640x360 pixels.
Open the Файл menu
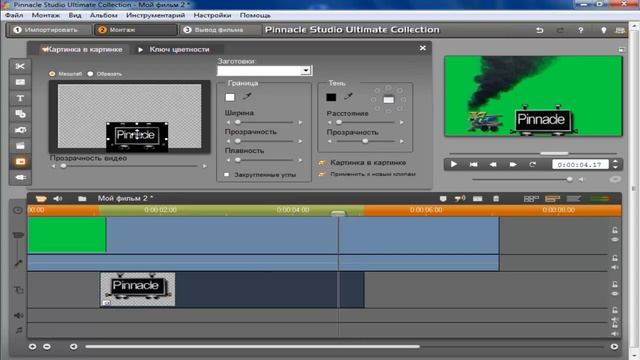pyautogui.click(x=14, y=15)
